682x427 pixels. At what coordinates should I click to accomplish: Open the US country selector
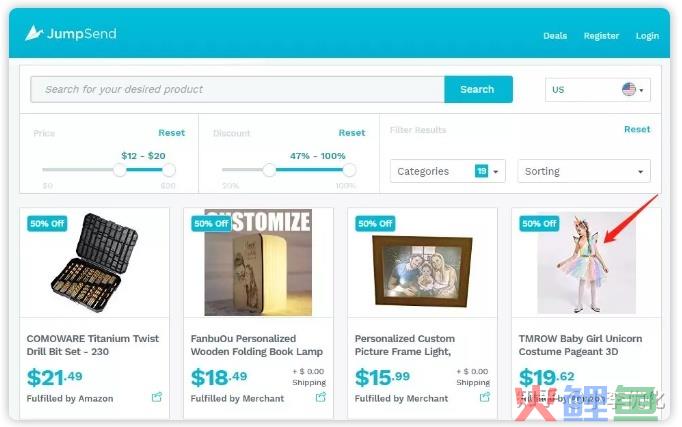tap(598, 90)
